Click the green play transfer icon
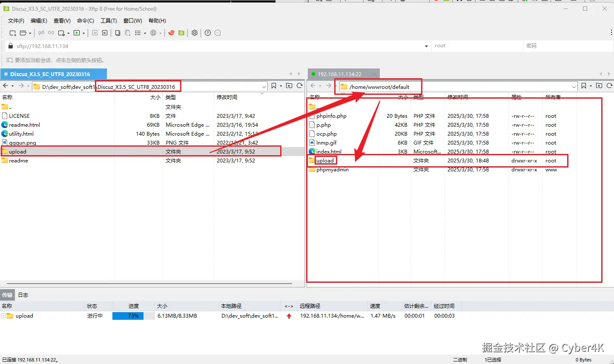This screenshot has height=364, width=614. (77, 33)
